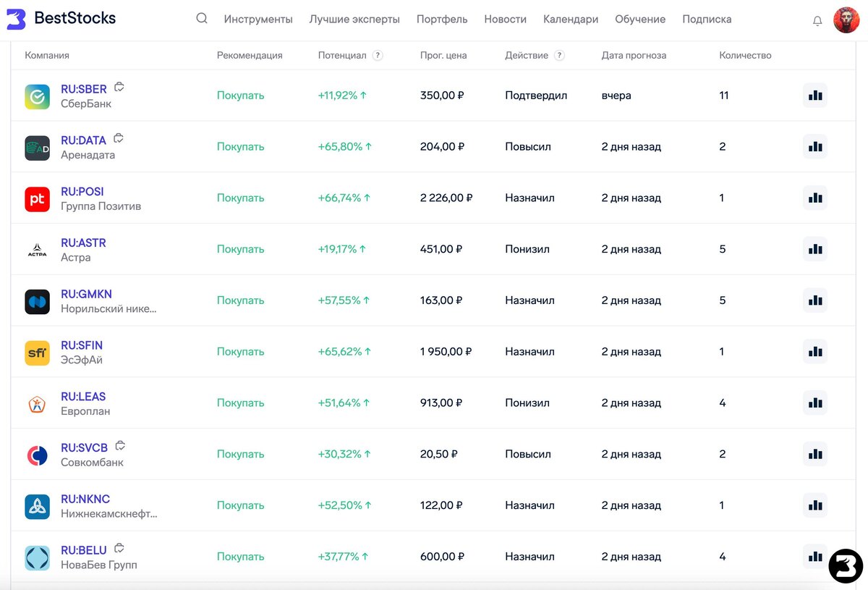Click the Европлан company logo

[37, 404]
